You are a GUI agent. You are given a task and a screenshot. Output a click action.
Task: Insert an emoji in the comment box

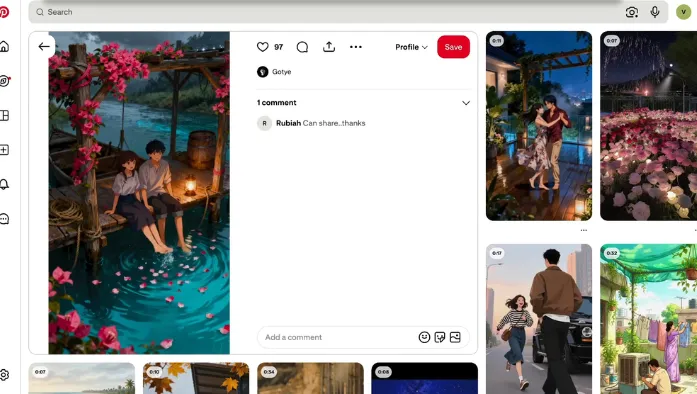pos(424,337)
